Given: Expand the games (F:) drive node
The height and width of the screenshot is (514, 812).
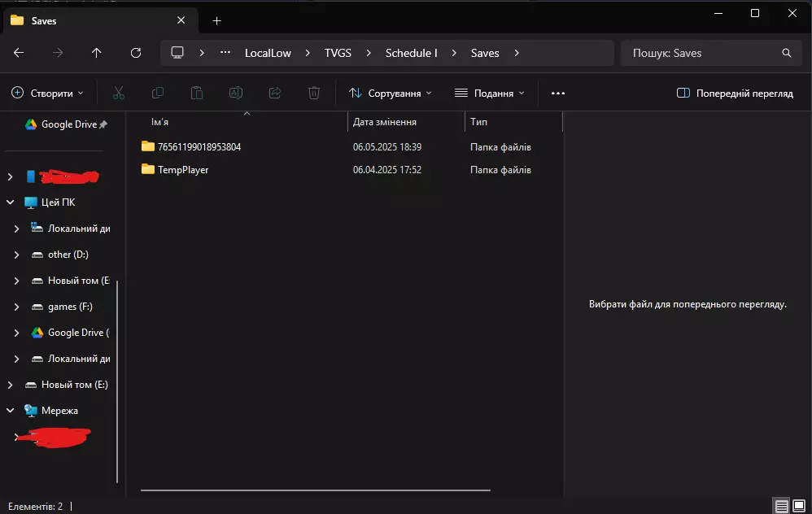Looking at the screenshot, I should pos(17,307).
